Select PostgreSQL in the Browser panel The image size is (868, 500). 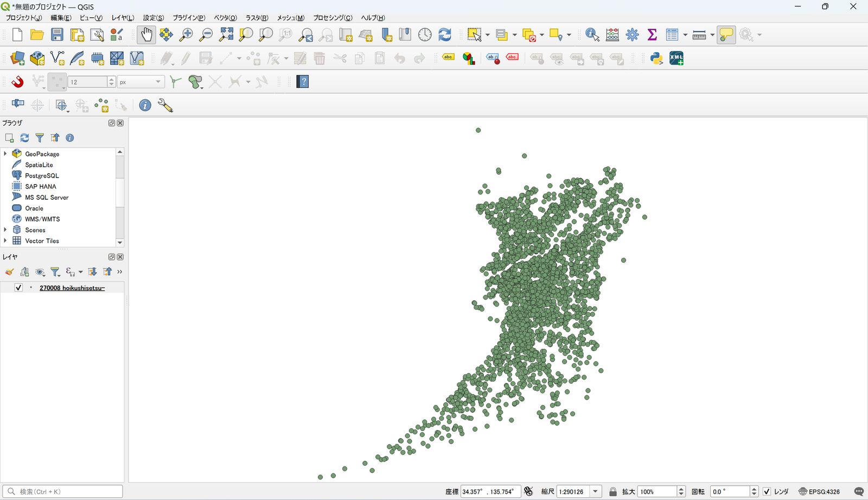tap(42, 175)
